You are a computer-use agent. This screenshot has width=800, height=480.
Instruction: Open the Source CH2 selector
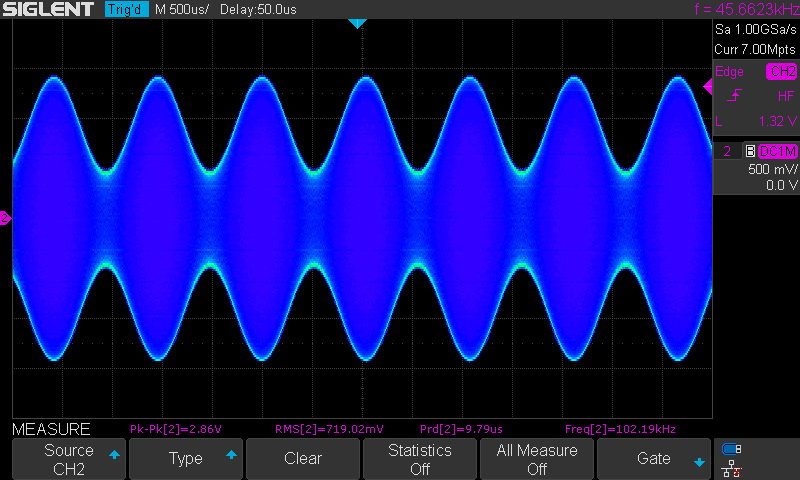coord(69,459)
